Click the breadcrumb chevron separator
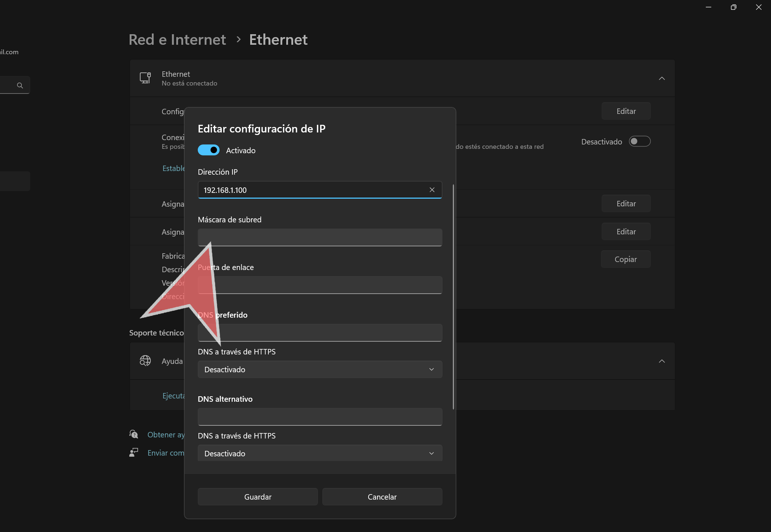This screenshot has height=532, width=771. [239, 39]
